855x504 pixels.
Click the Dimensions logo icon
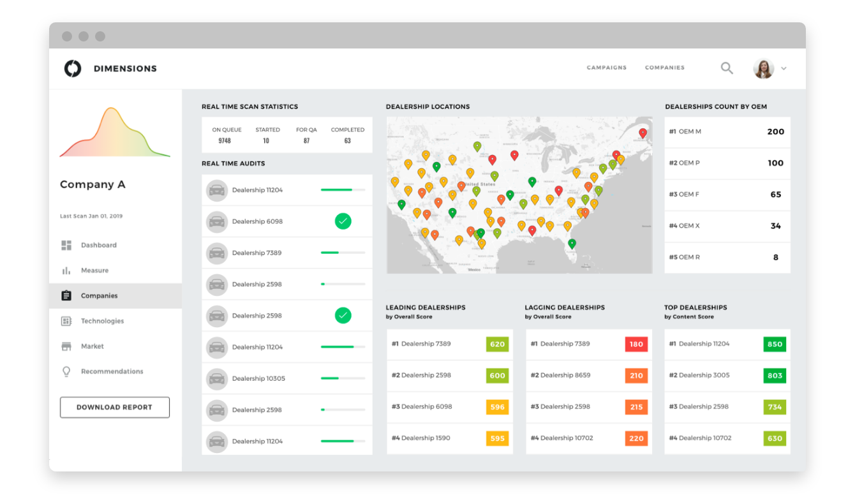[73, 68]
